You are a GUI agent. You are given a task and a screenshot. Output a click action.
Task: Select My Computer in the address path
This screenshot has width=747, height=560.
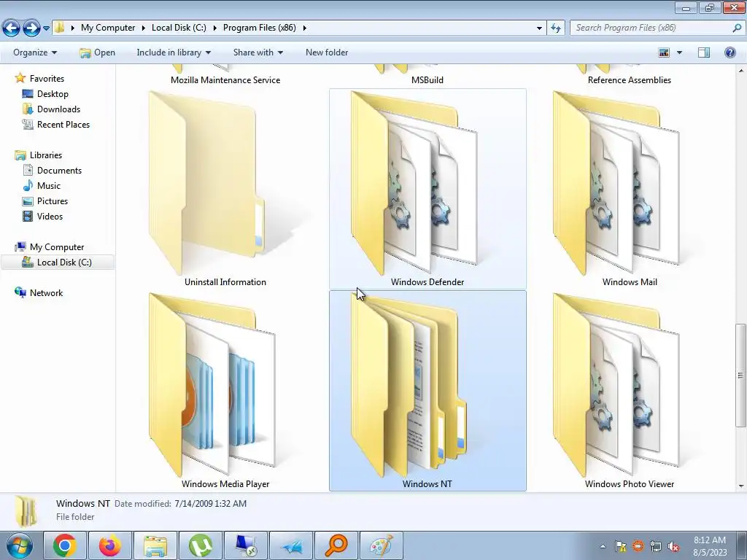108,28
